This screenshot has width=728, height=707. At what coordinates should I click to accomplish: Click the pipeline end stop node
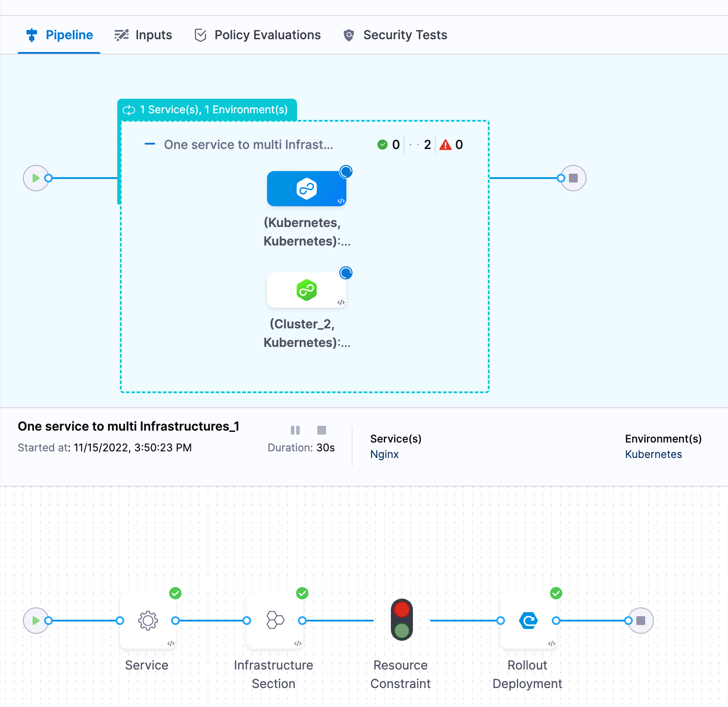tap(573, 178)
